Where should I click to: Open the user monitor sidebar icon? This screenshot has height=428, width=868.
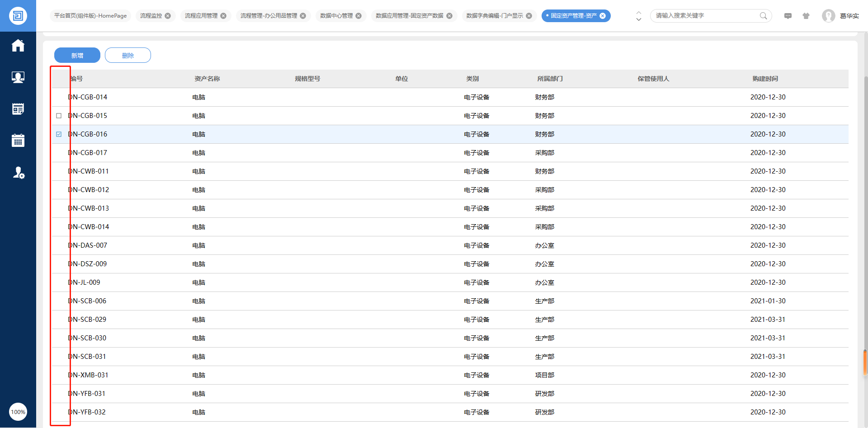18,77
